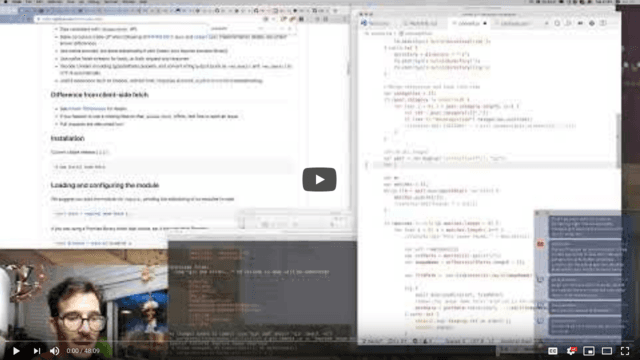Skip to the next video
The image size is (640, 360).
tap(37, 351)
